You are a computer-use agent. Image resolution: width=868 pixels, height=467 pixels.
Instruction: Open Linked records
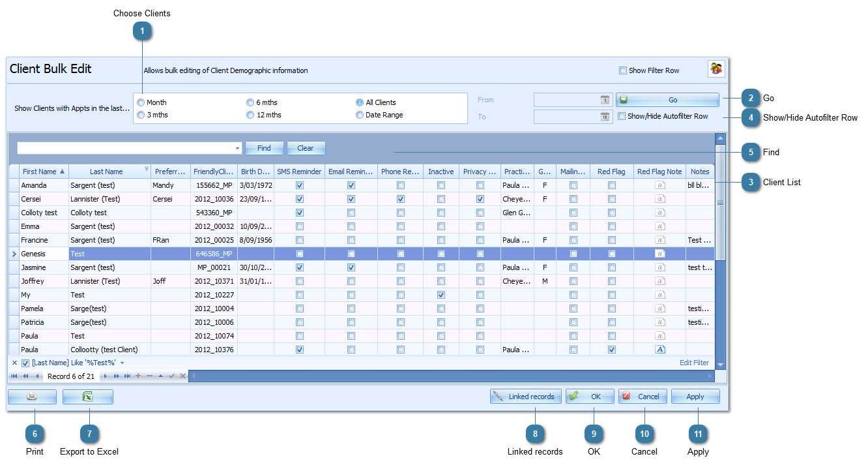[x=525, y=397]
